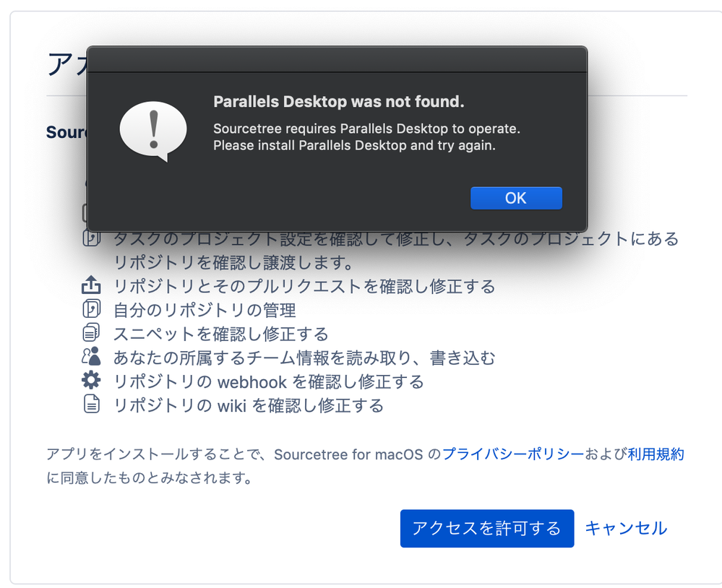Click the text リポジトリの wiki を確認し修正する
The height and width of the screenshot is (588, 722).
(249, 406)
